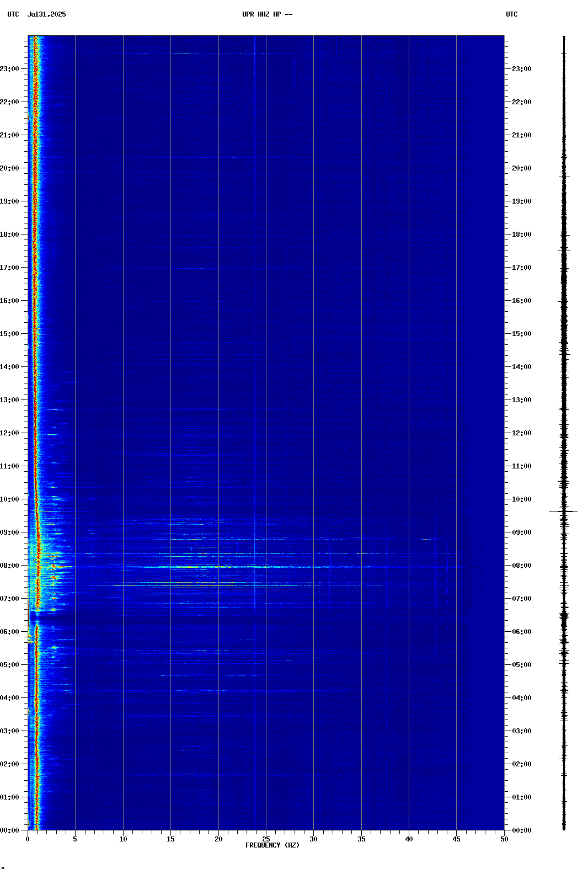Viewport: 588px width, 874px height.
Task: Click the left axis 10:00 time label
Action: click(x=10, y=499)
